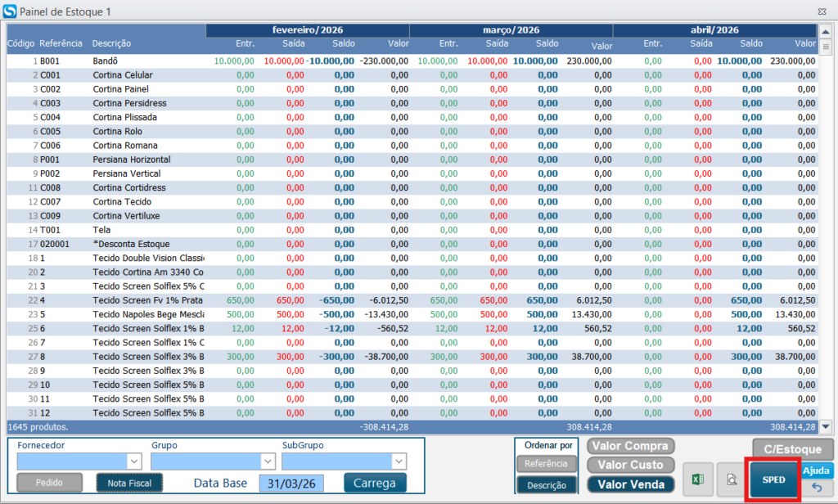Toggle the Nota Fiscal filter
This screenshot has height=504, width=838.
[x=129, y=483]
